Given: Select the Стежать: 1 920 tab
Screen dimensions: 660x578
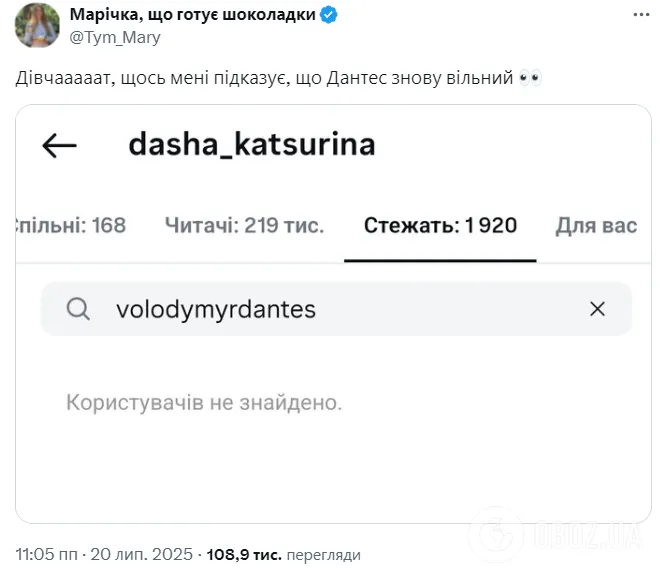Looking at the screenshot, I should pyautogui.click(x=440, y=225).
